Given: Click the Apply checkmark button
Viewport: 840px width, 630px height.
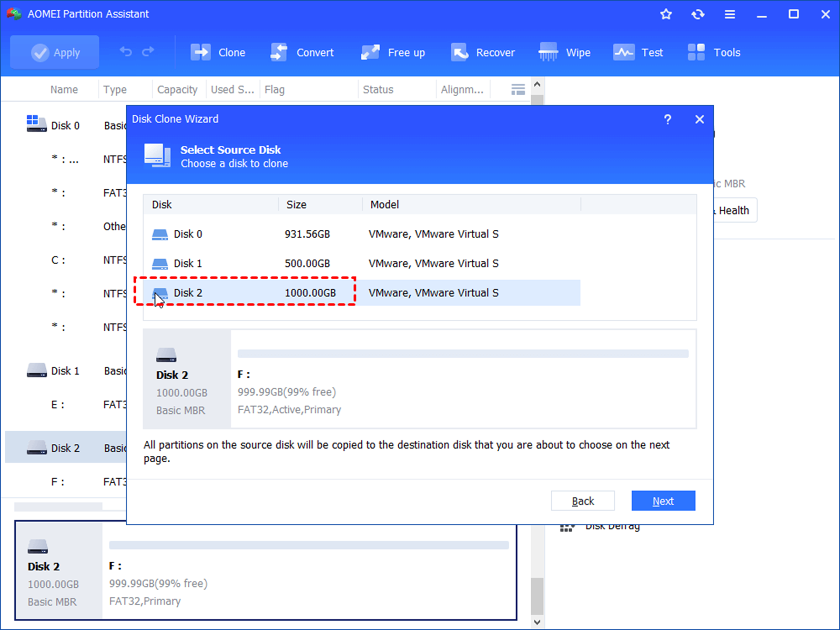Looking at the screenshot, I should pyautogui.click(x=55, y=53).
